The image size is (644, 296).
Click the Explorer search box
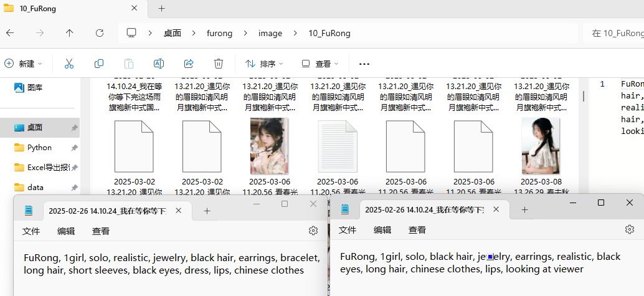[613, 33]
